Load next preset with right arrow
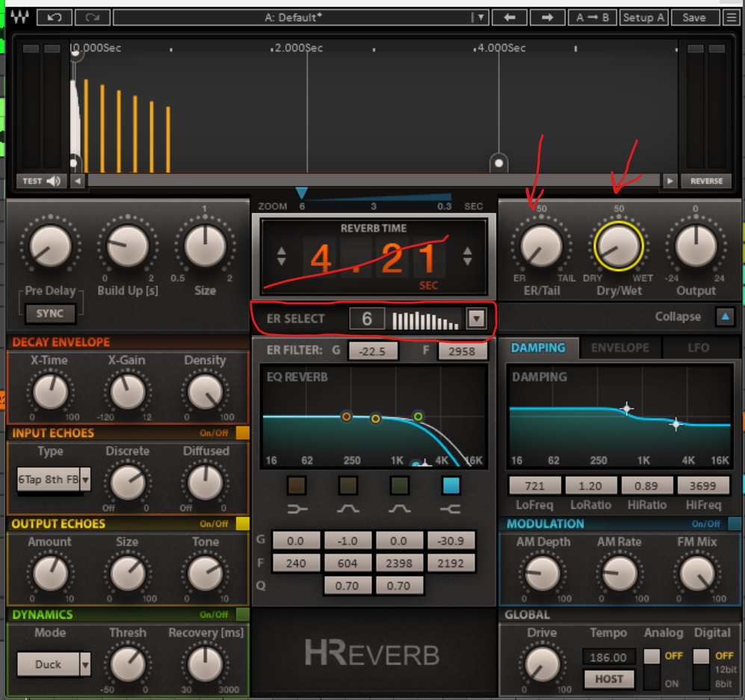 click(547, 17)
